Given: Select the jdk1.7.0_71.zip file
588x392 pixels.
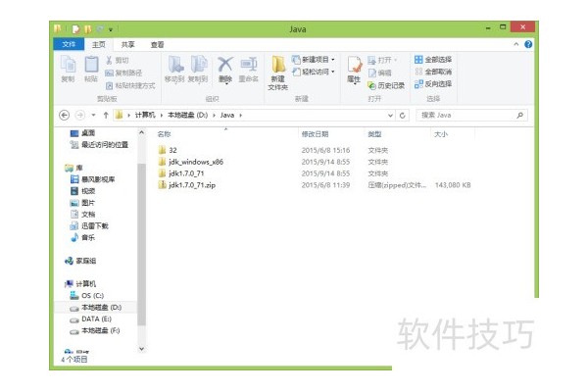Looking at the screenshot, I should coord(187,185).
